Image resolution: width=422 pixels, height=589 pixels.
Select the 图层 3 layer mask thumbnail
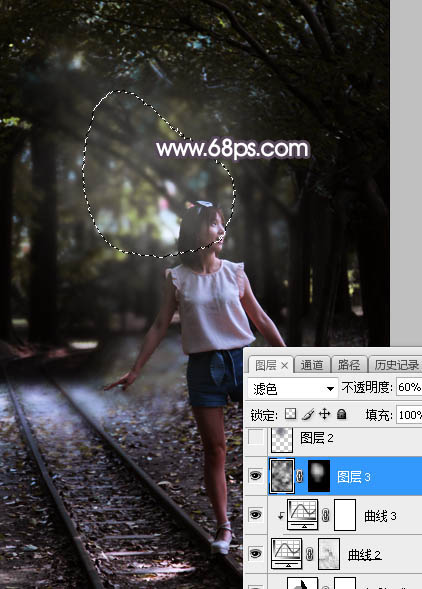319,476
